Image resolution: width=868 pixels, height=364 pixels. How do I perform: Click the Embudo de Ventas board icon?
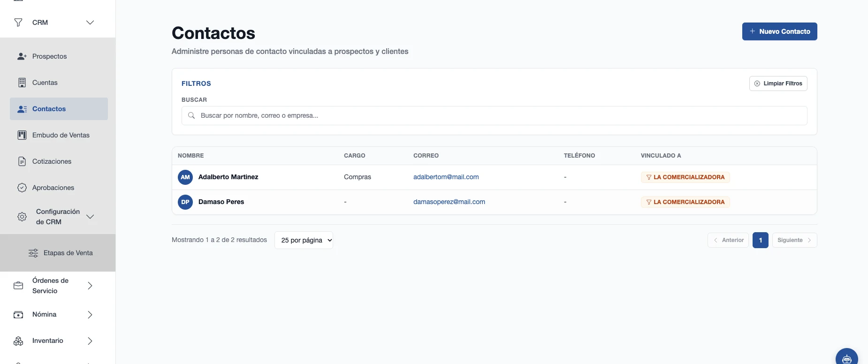(22, 135)
